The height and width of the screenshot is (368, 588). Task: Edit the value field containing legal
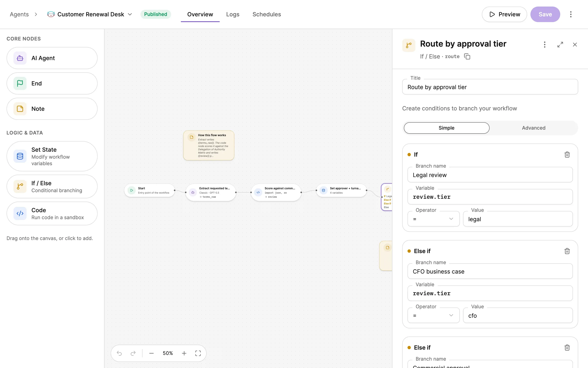point(518,219)
